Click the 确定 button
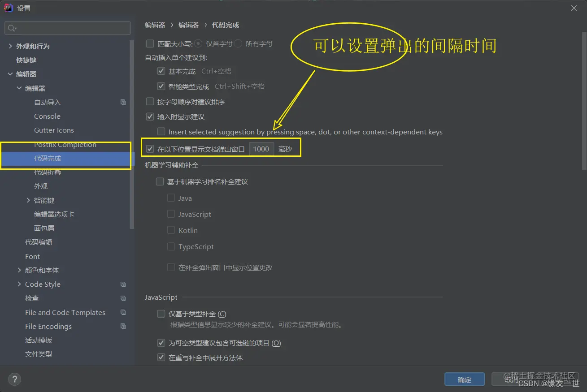This screenshot has height=392, width=587. pyautogui.click(x=465, y=379)
